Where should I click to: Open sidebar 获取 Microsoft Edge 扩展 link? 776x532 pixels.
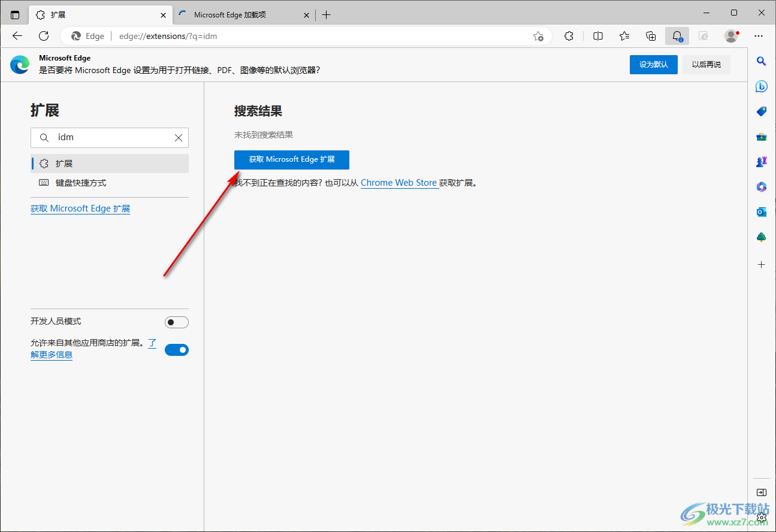pyautogui.click(x=80, y=208)
